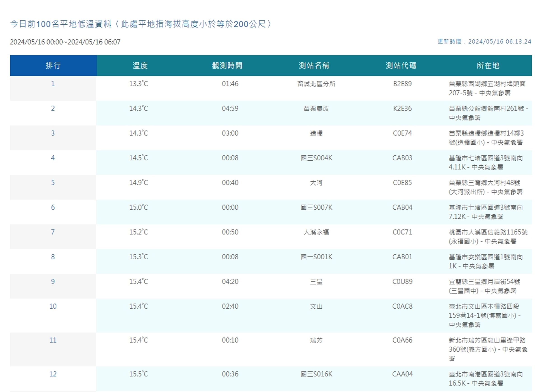Select station code CAB01
The image size is (542, 392).
(402, 257)
